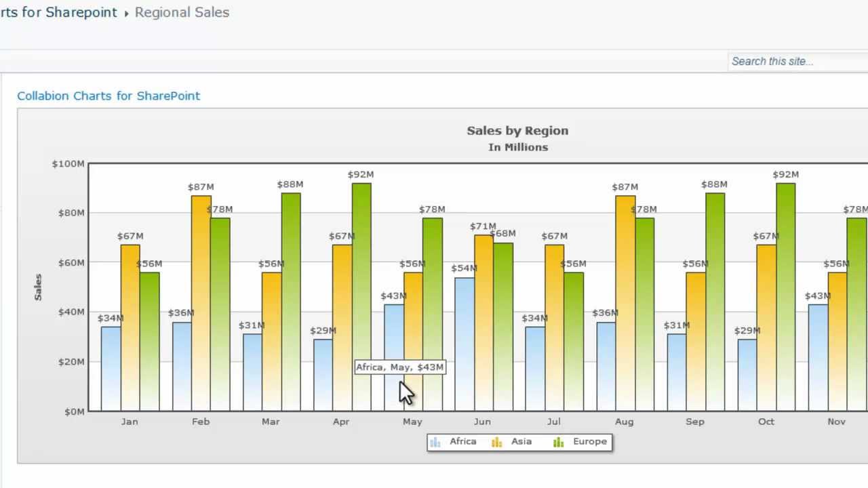Click the Asia Sep $56M bar
Screen dimensions: 868x488
point(696,342)
